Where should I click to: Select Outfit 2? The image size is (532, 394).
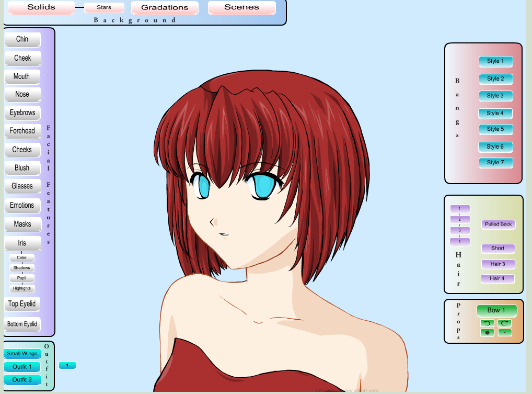tap(22, 380)
